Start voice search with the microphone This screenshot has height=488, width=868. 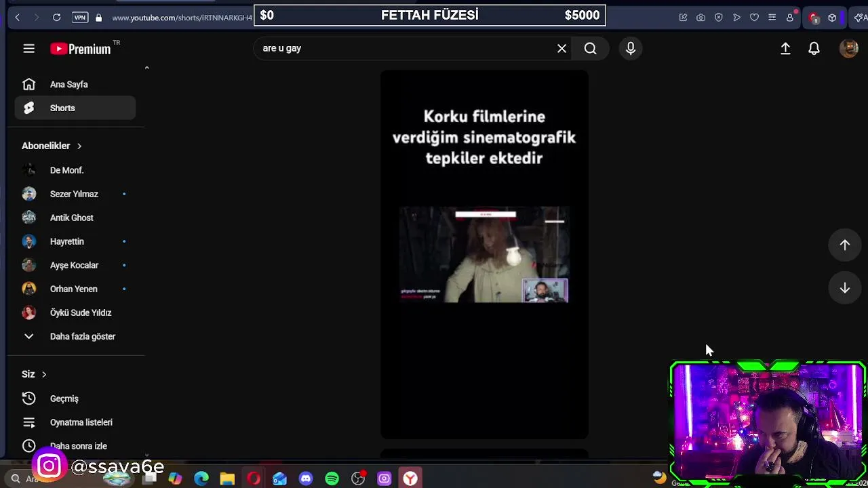[x=631, y=48]
